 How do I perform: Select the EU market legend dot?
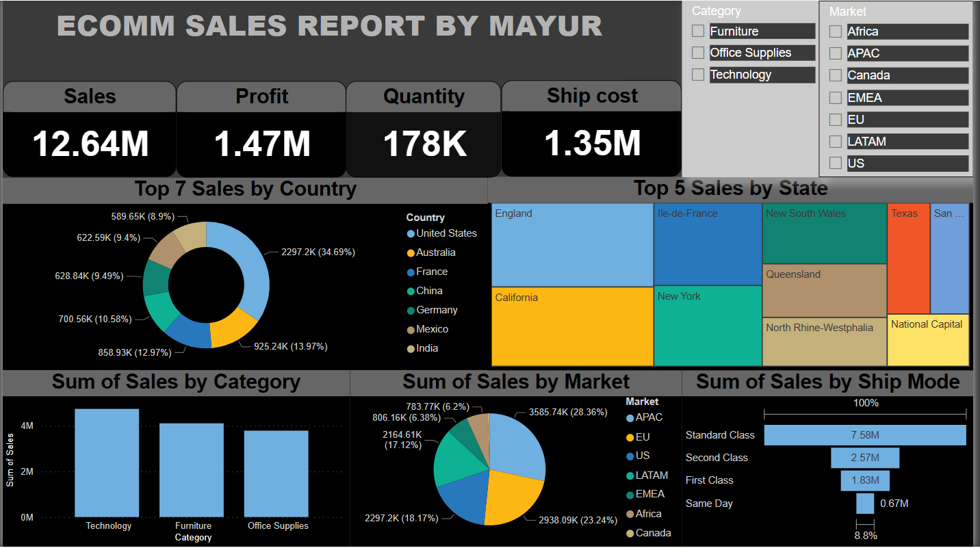pos(630,437)
